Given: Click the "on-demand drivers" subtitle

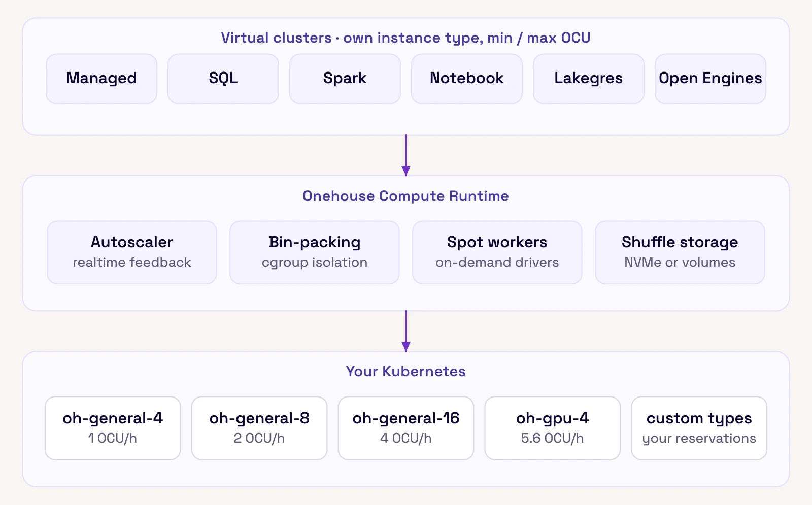Looking at the screenshot, I should click(497, 262).
